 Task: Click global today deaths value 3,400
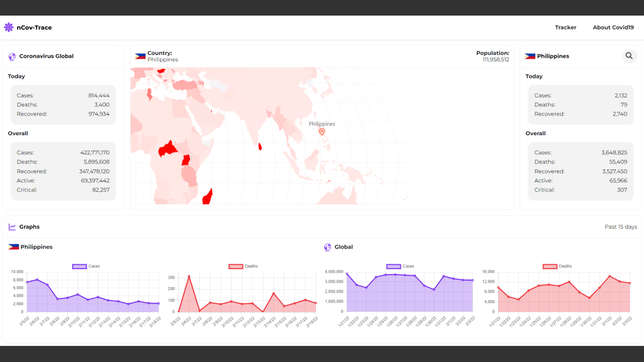[x=102, y=105]
